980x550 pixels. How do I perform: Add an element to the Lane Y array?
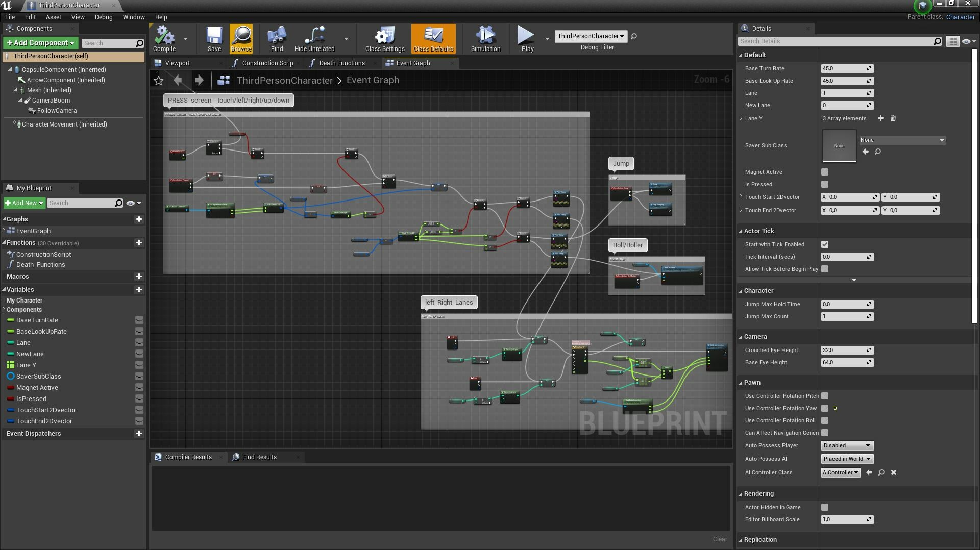(880, 118)
